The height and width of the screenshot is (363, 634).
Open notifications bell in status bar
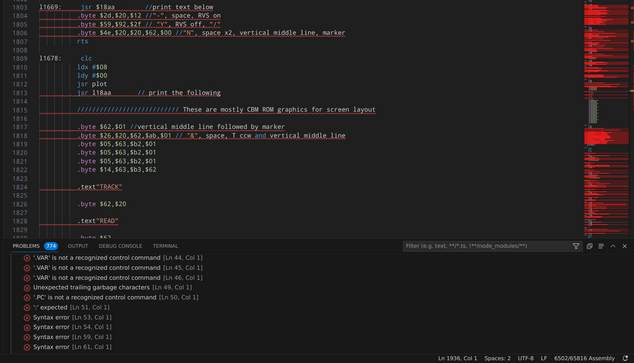pyautogui.click(x=626, y=358)
